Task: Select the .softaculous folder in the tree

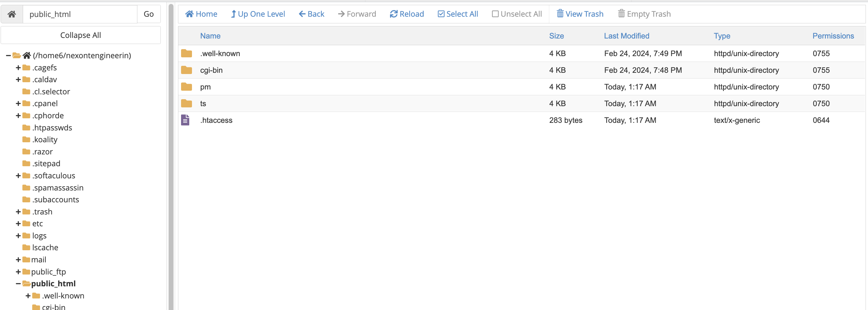Action: tap(54, 176)
